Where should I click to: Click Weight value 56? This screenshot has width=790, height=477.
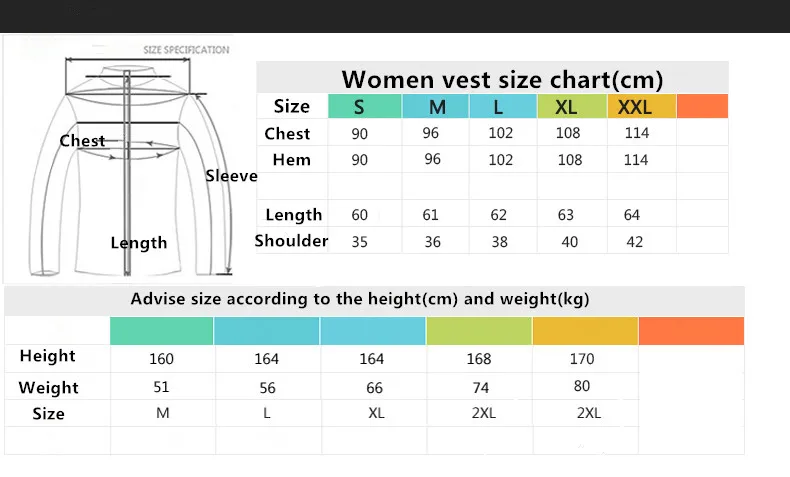(268, 388)
